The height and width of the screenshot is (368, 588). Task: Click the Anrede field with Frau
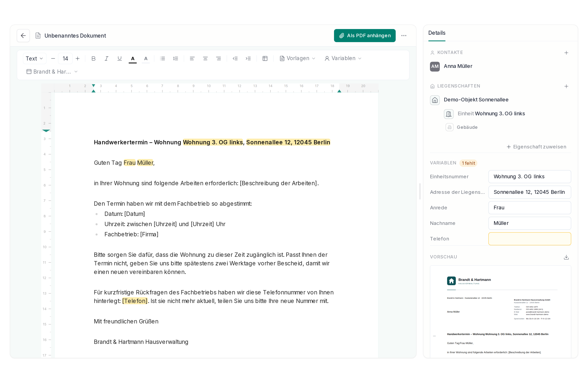tap(529, 208)
